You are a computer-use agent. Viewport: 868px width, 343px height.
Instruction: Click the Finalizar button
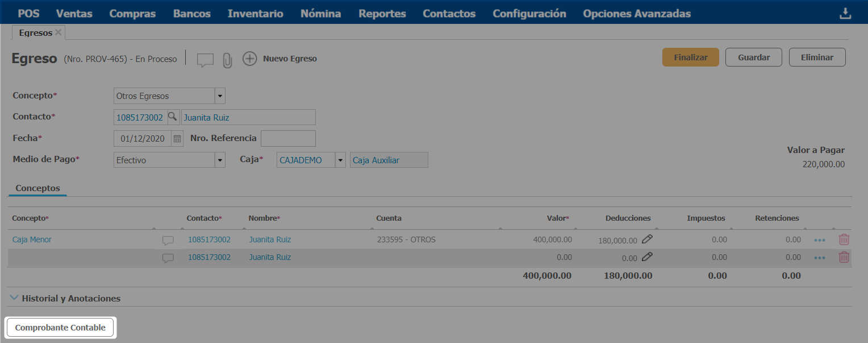coord(690,57)
